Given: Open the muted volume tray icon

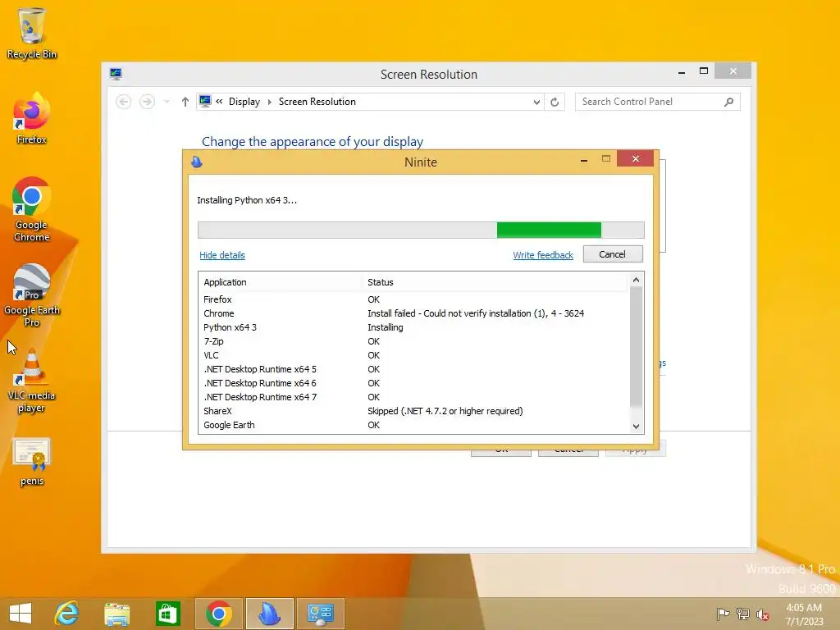Looking at the screenshot, I should 762,614.
